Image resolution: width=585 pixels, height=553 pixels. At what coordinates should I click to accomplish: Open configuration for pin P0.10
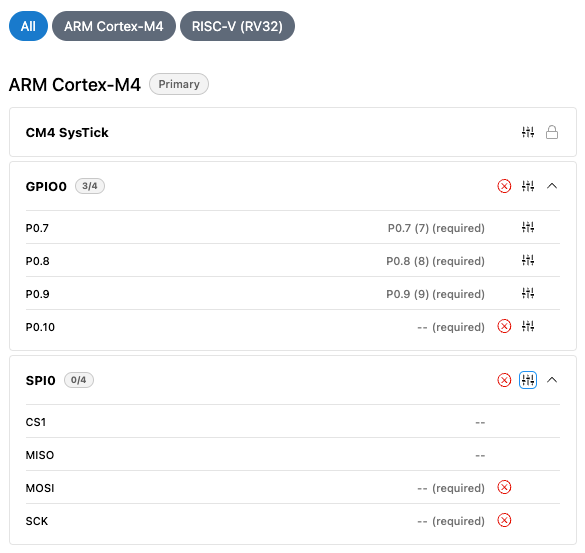pyautogui.click(x=528, y=326)
